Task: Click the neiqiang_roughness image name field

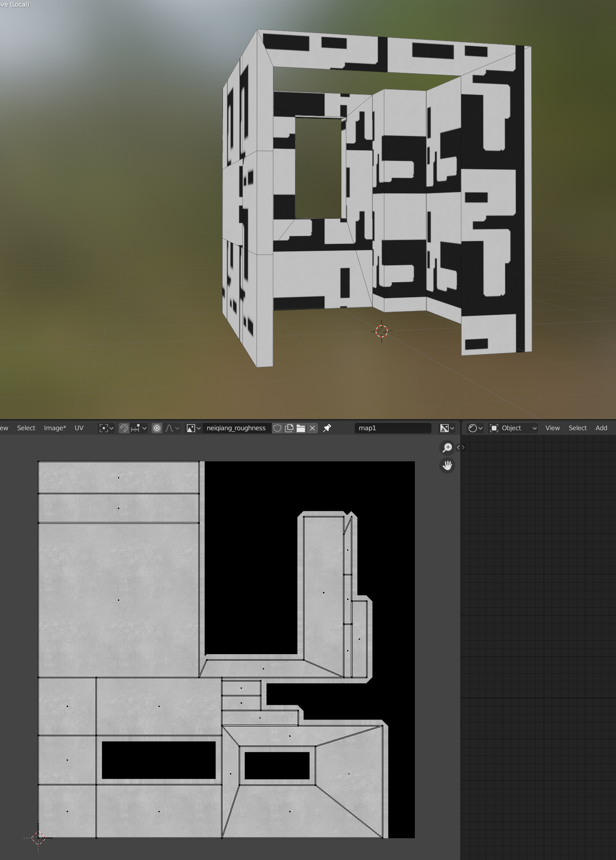Action: (x=236, y=428)
